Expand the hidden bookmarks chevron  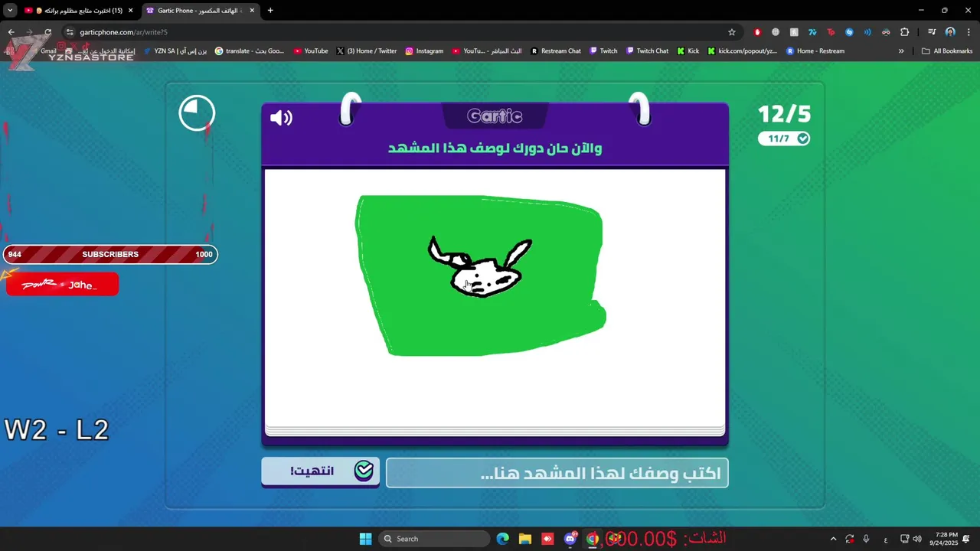(x=901, y=51)
